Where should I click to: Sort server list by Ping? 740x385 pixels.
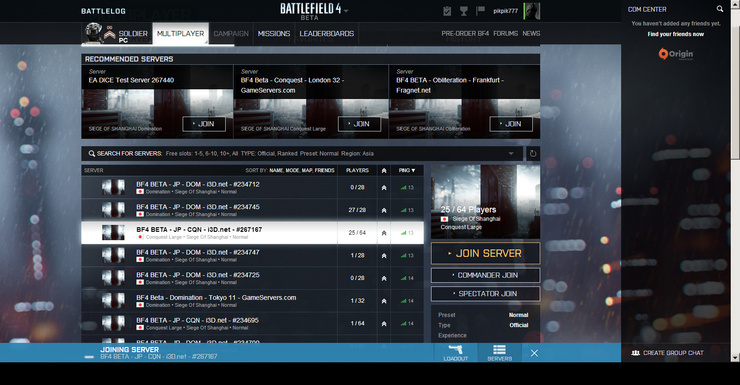[406, 170]
